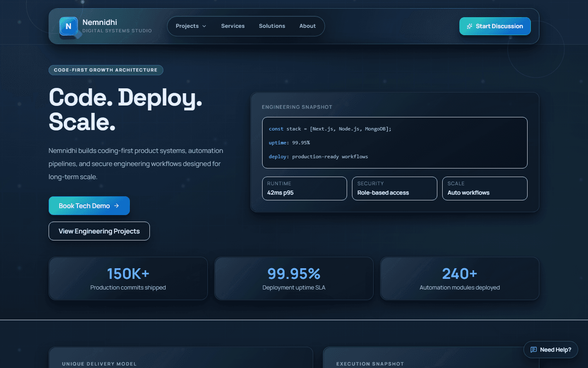Image resolution: width=588 pixels, height=368 pixels.
Task: Click the Digital Systems Studio tagline
Action: (x=117, y=31)
